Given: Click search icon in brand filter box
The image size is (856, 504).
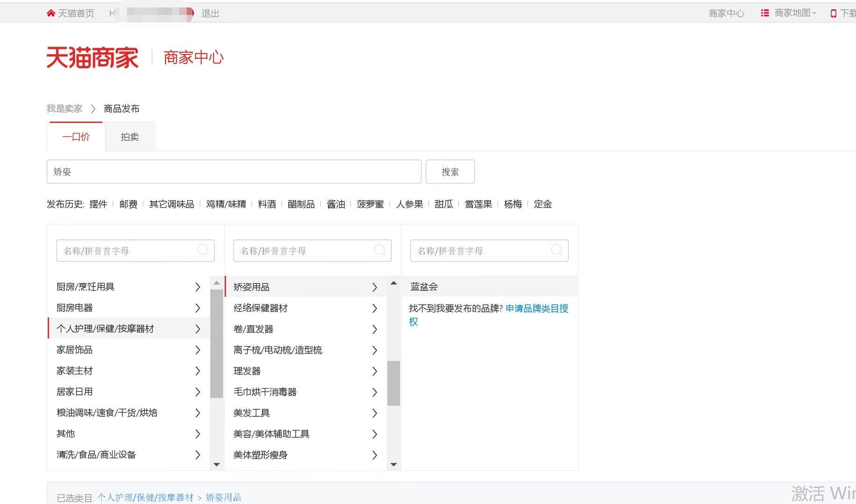Looking at the screenshot, I should coord(557,250).
